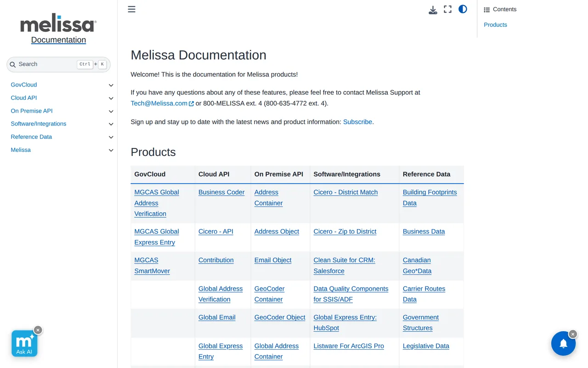The height and width of the screenshot is (368, 588).
Task: Open Business Data link
Action: click(424, 231)
